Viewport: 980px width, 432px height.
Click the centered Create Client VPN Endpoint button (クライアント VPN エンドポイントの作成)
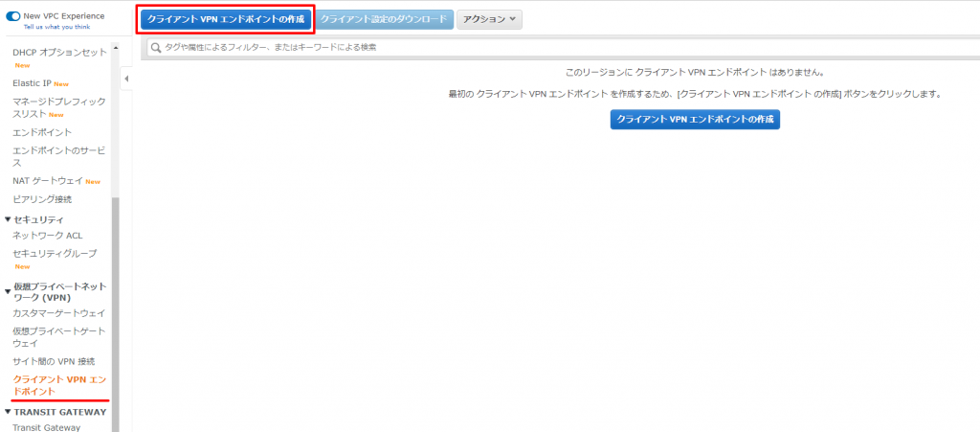pos(695,119)
